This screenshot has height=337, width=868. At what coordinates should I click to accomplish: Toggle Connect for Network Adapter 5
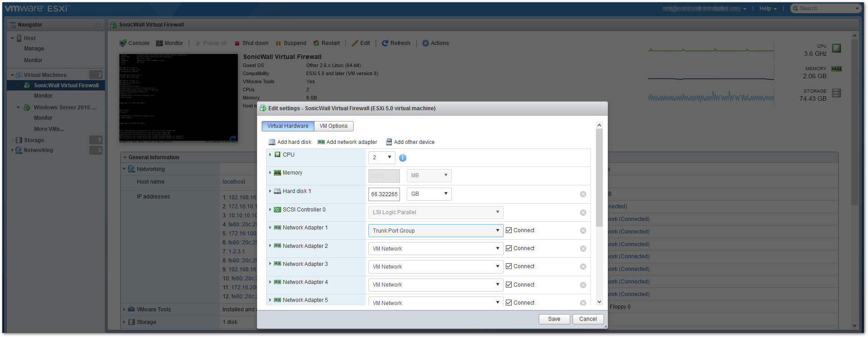509,303
